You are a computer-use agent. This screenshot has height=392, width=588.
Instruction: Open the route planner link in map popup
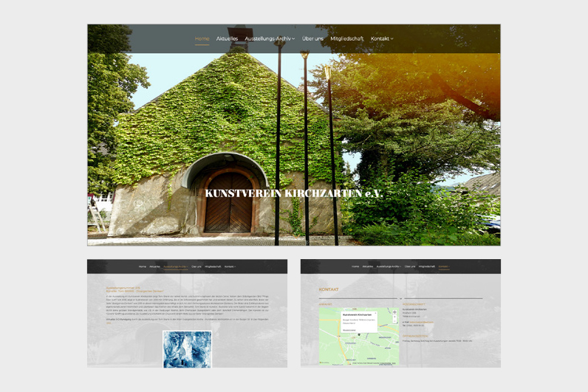(349, 330)
